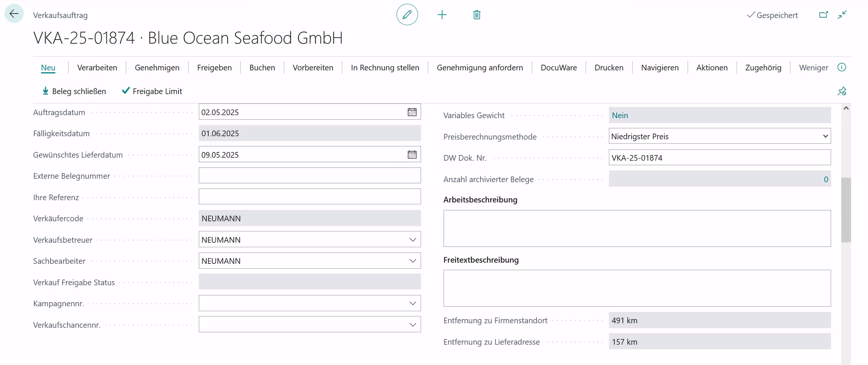Click the DW Dok. Nr. field
The height and width of the screenshot is (365, 868).
(x=720, y=158)
